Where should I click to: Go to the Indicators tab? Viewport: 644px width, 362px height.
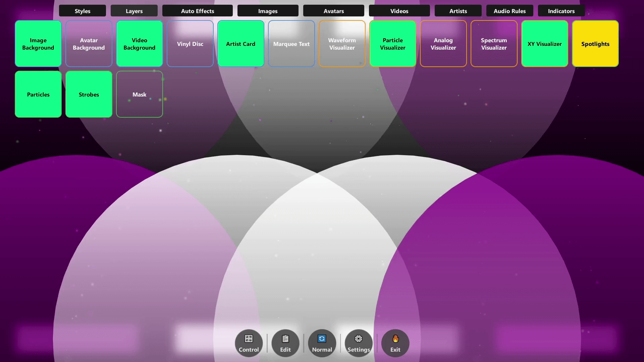[561, 11]
